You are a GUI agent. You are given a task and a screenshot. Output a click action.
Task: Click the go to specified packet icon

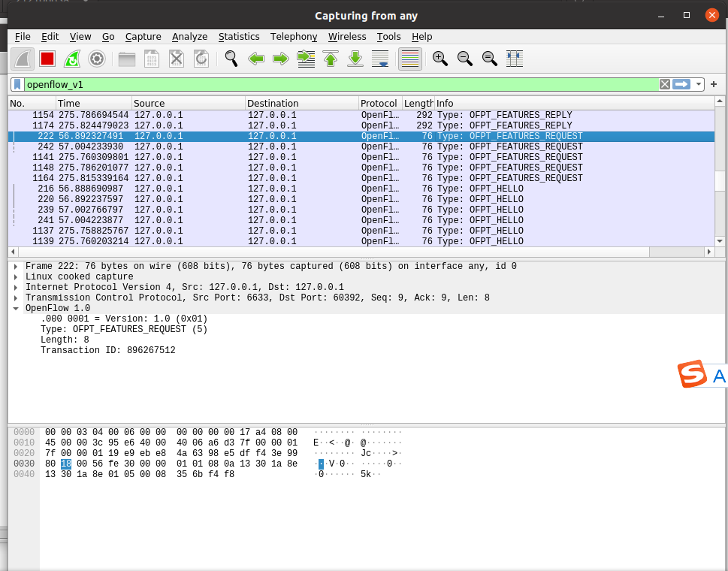point(306,59)
